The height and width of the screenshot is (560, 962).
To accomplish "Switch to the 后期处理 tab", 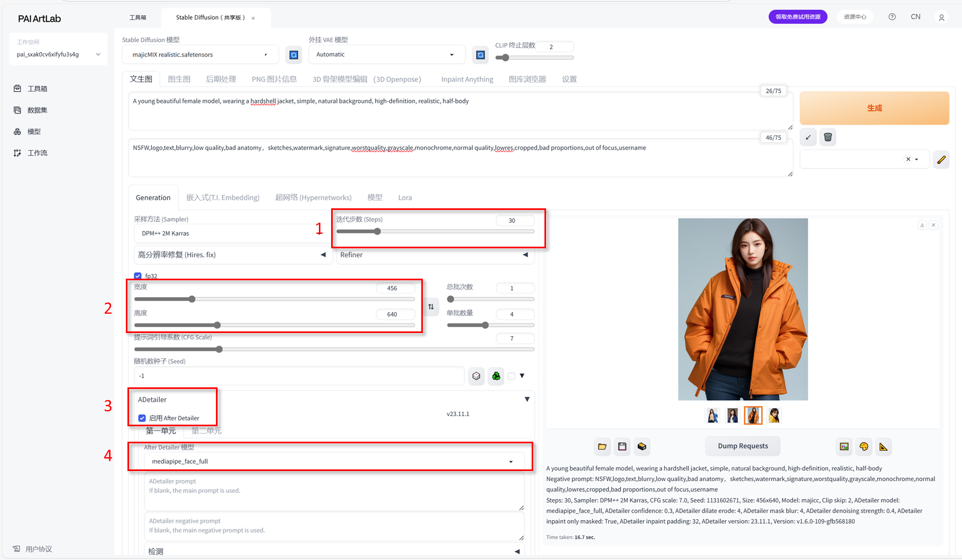I will pyautogui.click(x=221, y=79).
